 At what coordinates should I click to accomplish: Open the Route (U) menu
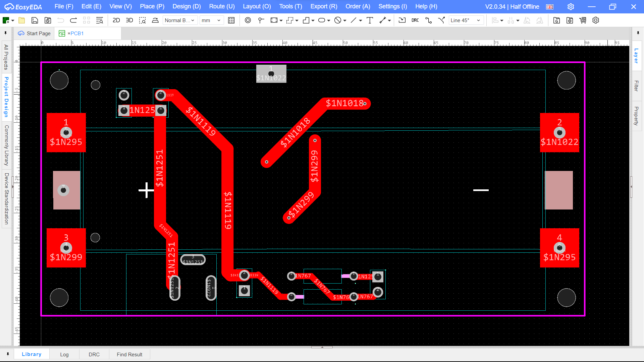222,6
